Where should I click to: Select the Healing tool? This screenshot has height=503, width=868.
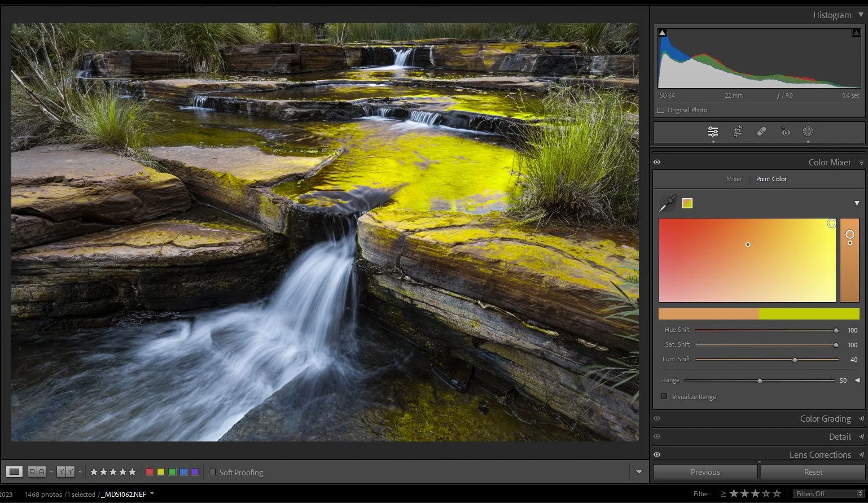[x=761, y=132]
